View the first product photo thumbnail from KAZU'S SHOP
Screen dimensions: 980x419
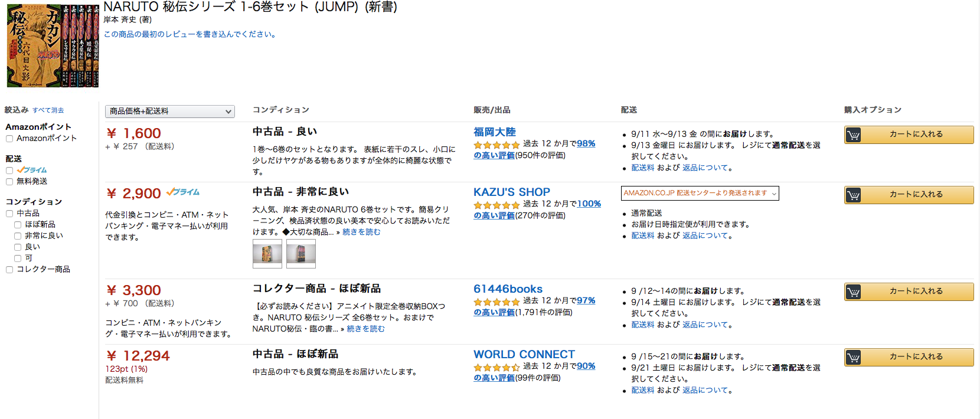point(267,254)
